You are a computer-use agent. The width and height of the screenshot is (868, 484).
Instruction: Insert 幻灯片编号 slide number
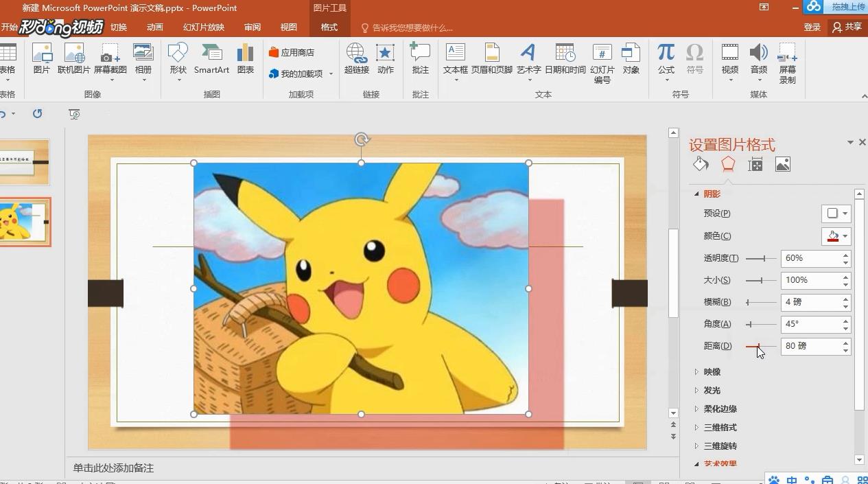[x=602, y=63]
